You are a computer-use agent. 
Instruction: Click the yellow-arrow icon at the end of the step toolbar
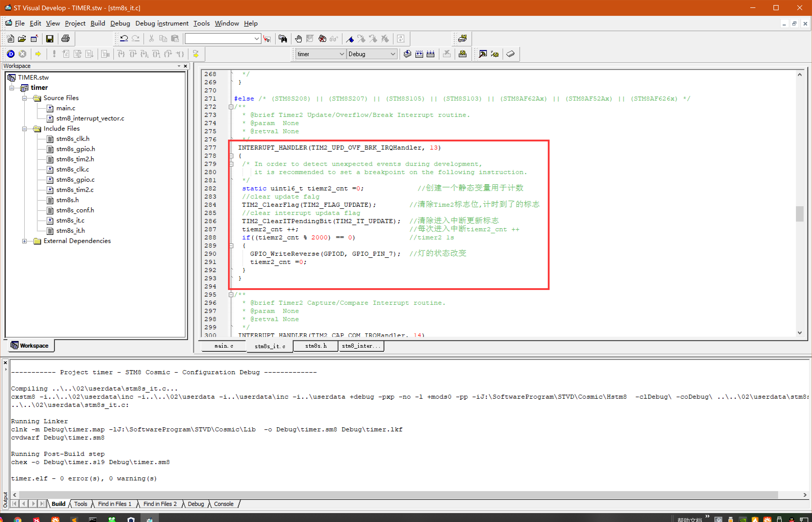pos(196,54)
